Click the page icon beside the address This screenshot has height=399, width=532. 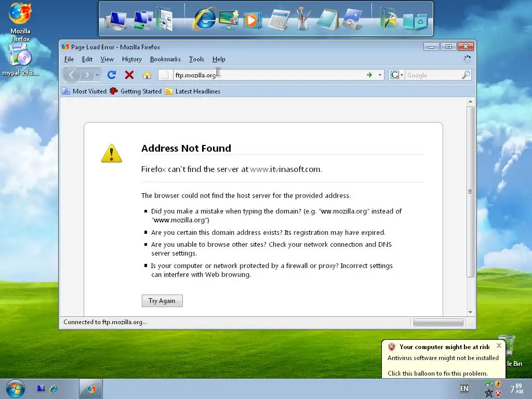pyautogui.click(x=165, y=75)
